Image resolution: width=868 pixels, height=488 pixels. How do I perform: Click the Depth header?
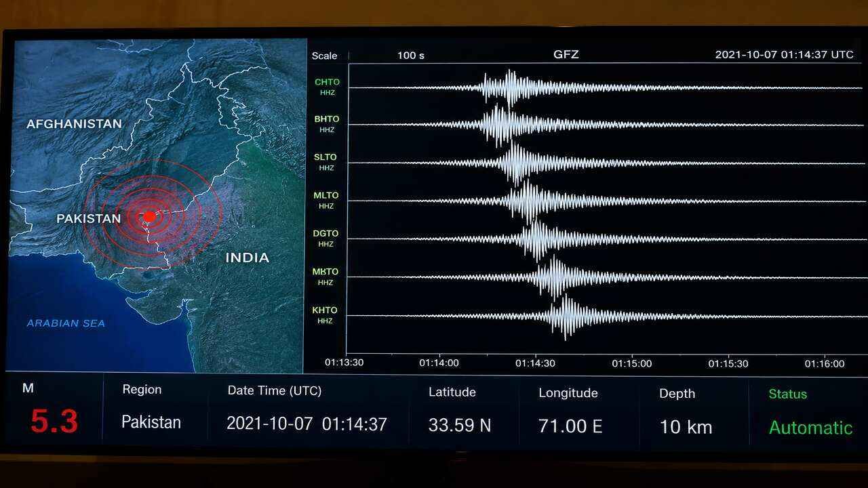click(677, 394)
